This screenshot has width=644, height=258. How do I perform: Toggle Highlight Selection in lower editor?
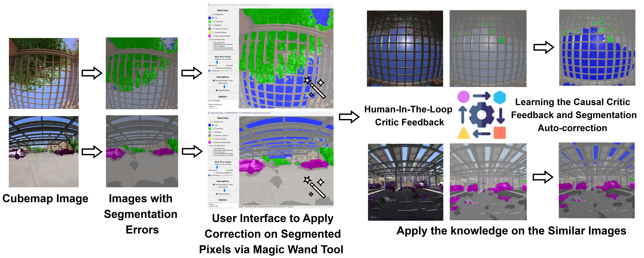coord(216,194)
